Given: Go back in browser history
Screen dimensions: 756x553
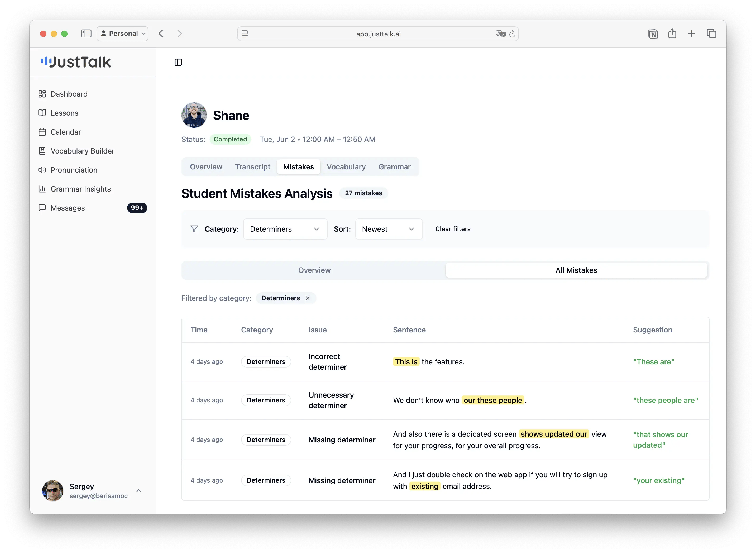Looking at the screenshot, I should click(161, 34).
